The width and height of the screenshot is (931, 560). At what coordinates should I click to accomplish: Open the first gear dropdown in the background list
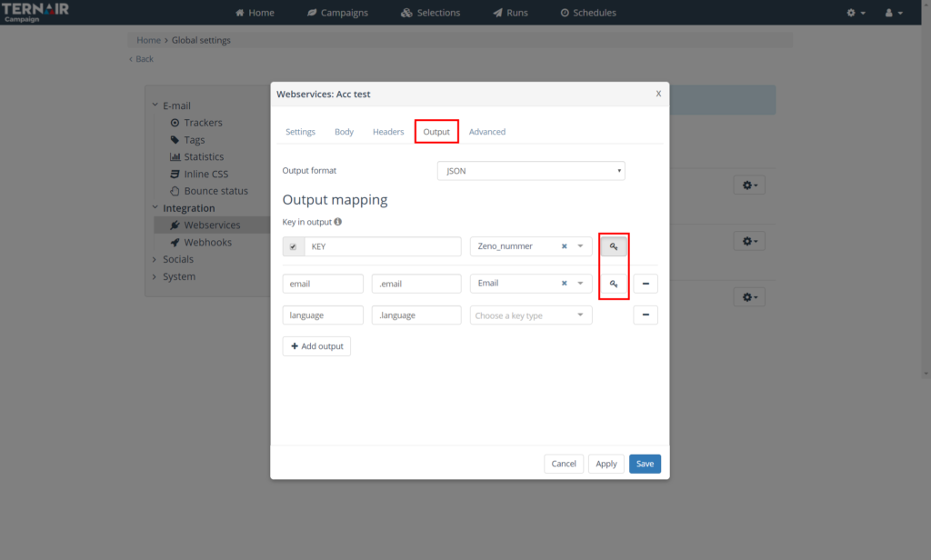[749, 185]
